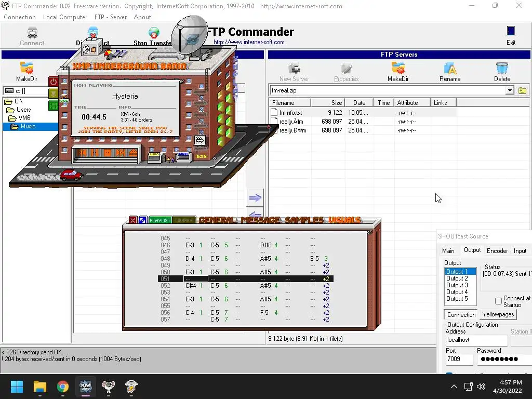Click XMPlay red power button

click(x=54, y=82)
